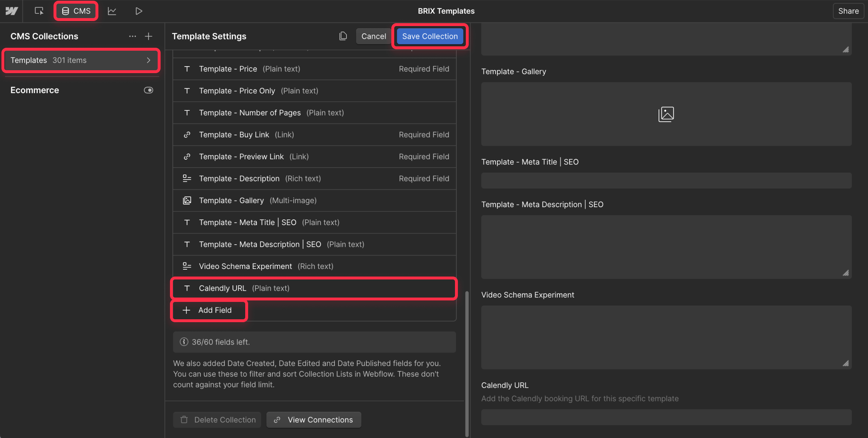Open the Designer canvas tool icon
This screenshot has width=868, height=438.
39,11
